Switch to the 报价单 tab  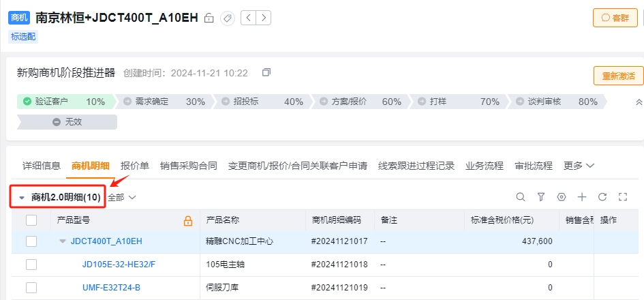[x=135, y=166]
